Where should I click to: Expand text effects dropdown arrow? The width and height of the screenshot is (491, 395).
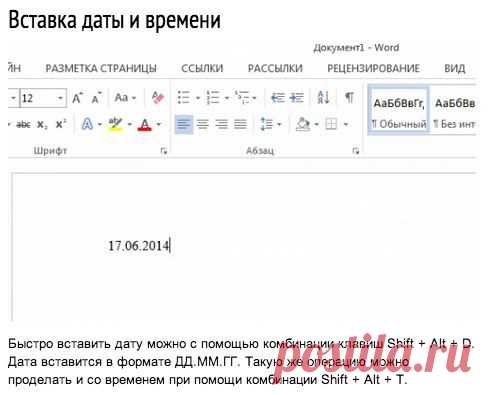tap(100, 125)
